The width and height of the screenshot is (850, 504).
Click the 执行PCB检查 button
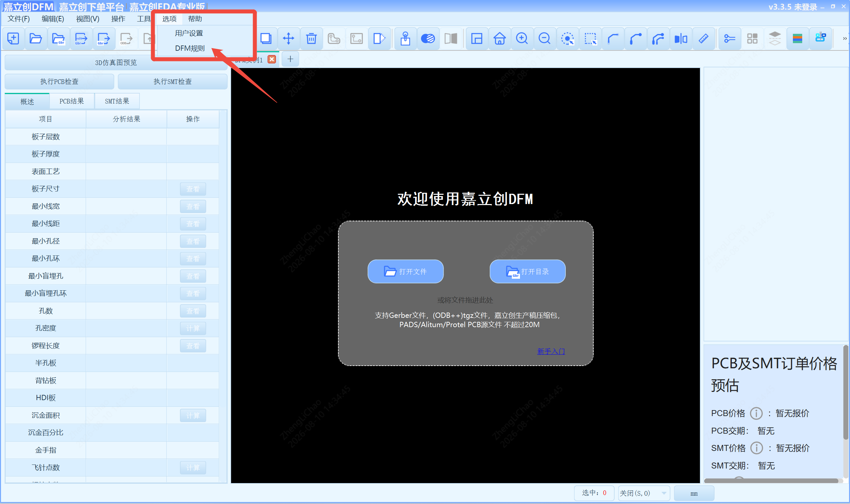click(x=59, y=82)
